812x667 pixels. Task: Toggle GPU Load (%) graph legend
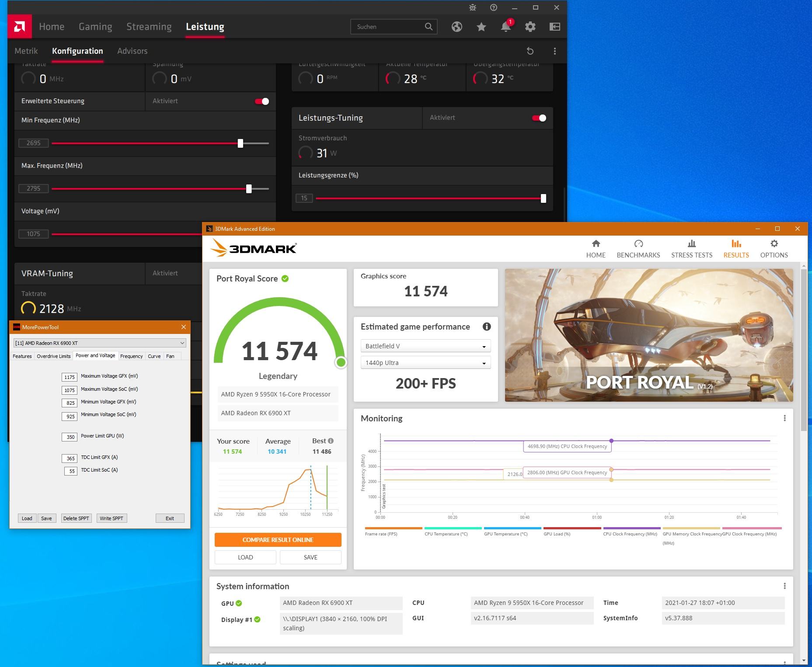[572, 531]
